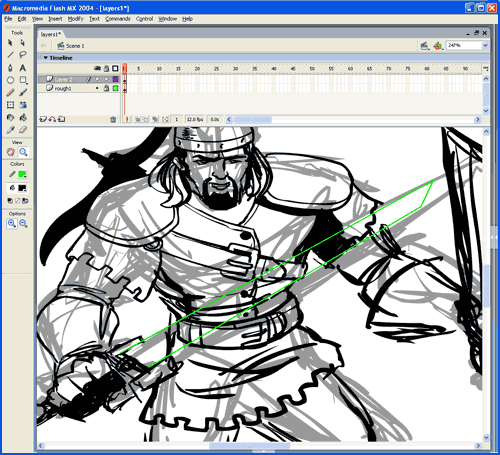
Task: Open the Modify menu
Action: click(x=75, y=19)
